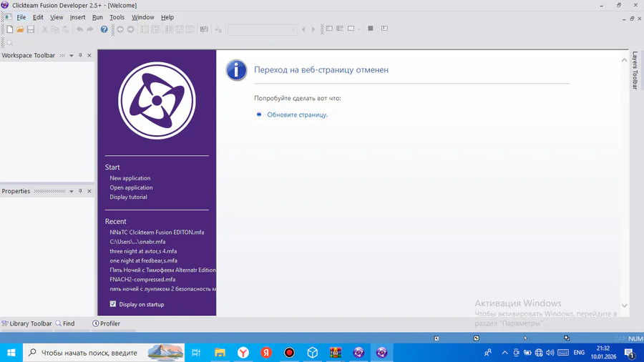Open recent file FNACH2-compressed.mfa

(142, 280)
